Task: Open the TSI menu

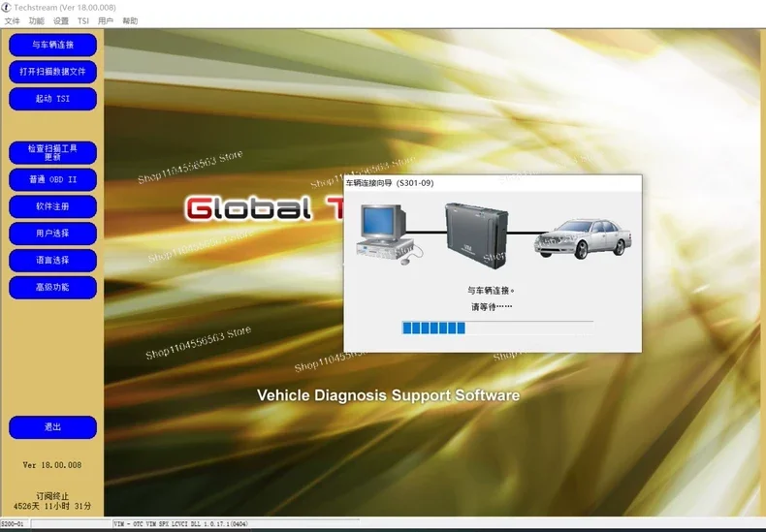Action: tap(83, 21)
